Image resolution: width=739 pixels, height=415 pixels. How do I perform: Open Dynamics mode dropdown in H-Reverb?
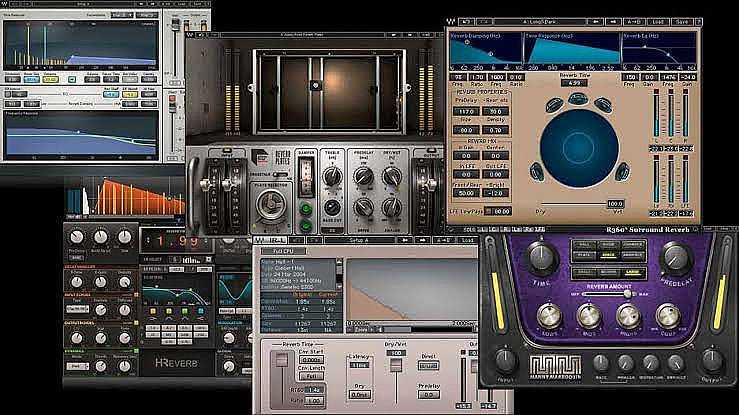click(78, 366)
